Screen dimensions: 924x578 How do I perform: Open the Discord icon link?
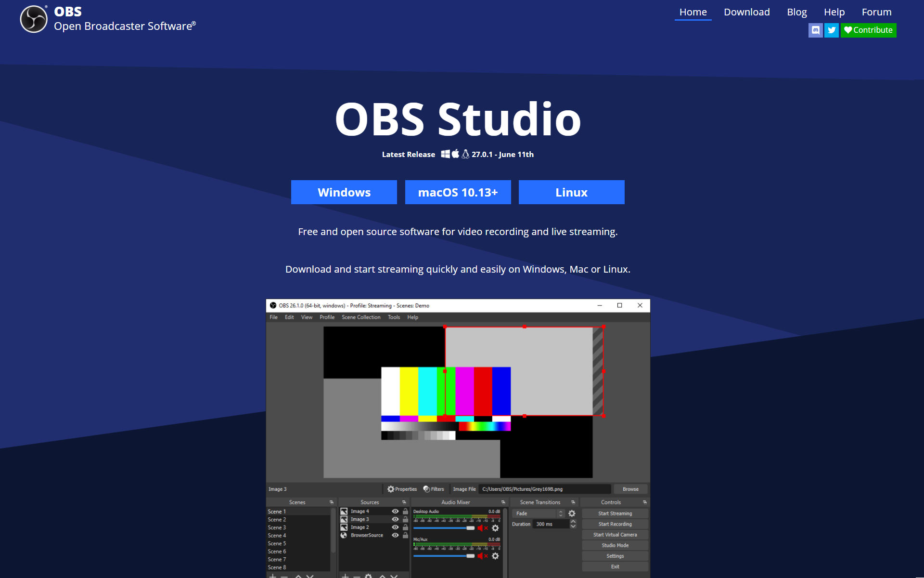(815, 30)
